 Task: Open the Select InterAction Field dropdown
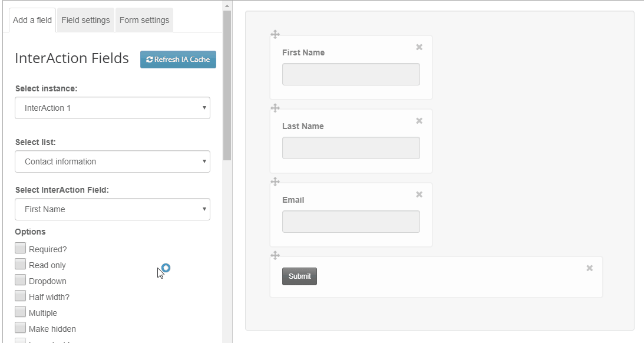(x=113, y=209)
